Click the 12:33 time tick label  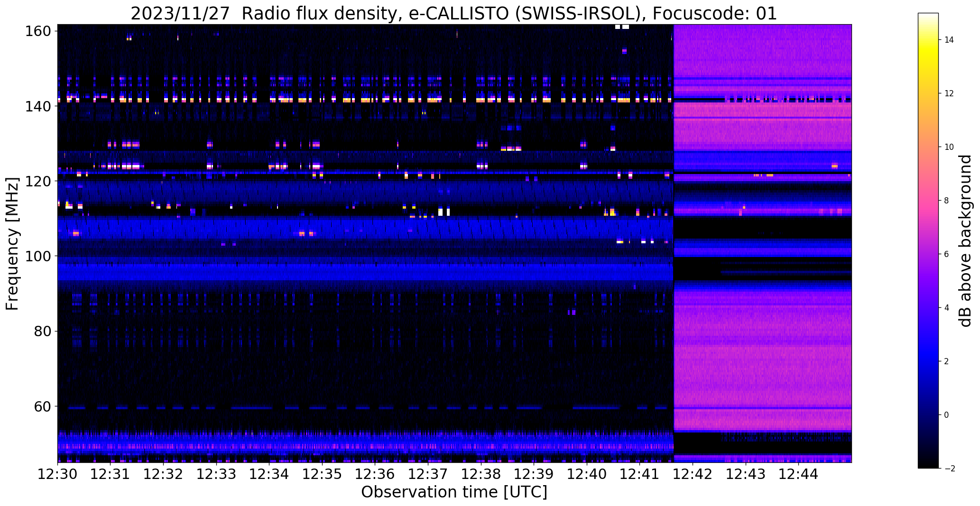216,474
